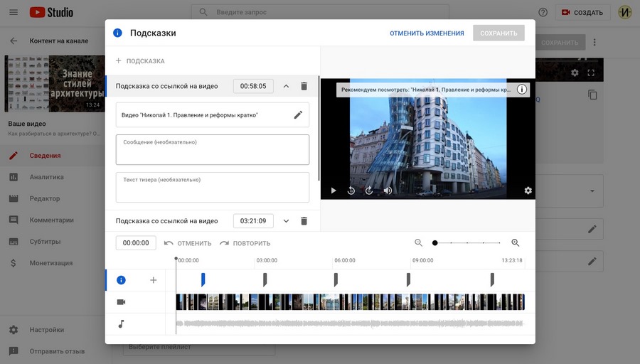Click ОТМЕНИТЬ ИЗМЕНЕНИЯ button
Image resolution: width=640 pixels, height=364 pixels.
pyautogui.click(x=427, y=33)
